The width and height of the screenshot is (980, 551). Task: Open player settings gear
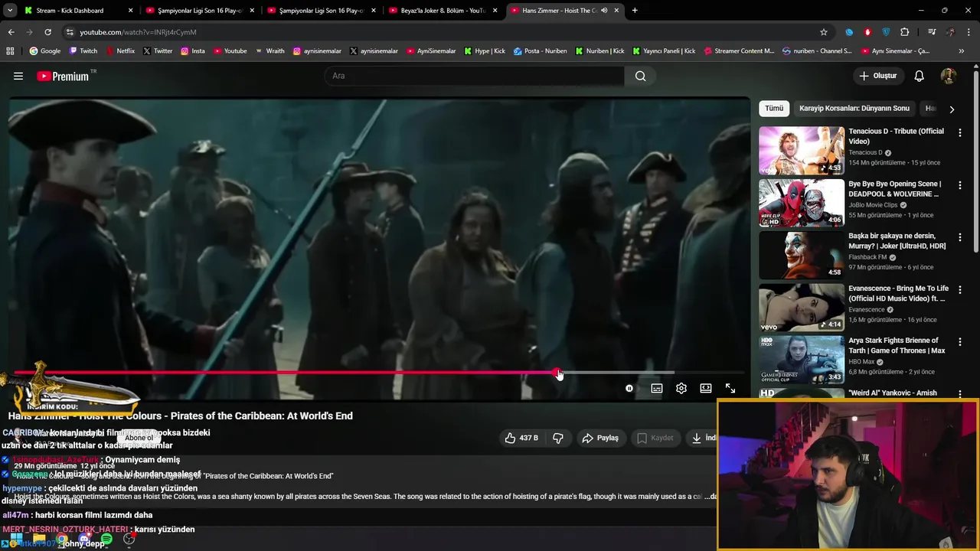681,388
